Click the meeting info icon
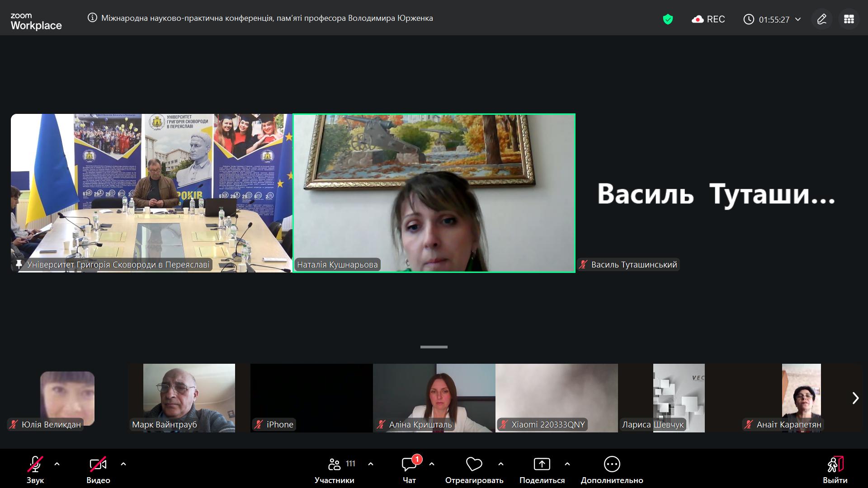Image resolution: width=868 pixels, height=488 pixels. coord(92,18)
